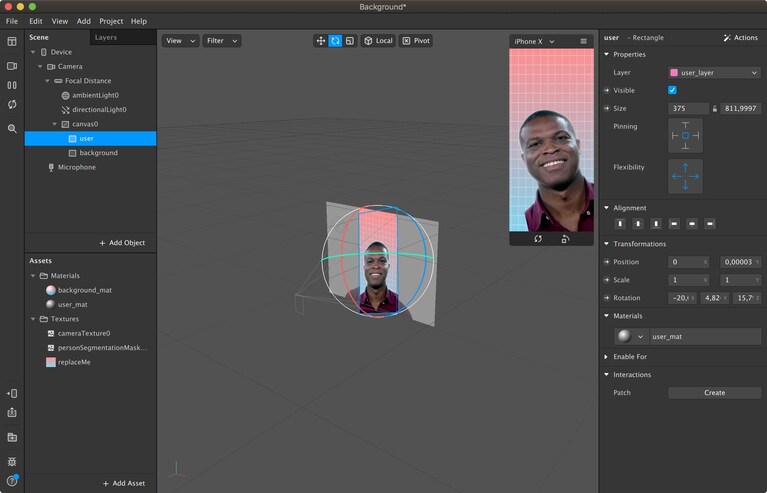Select the move manipulator tool
767x493 pixels.
pos(321,41)
